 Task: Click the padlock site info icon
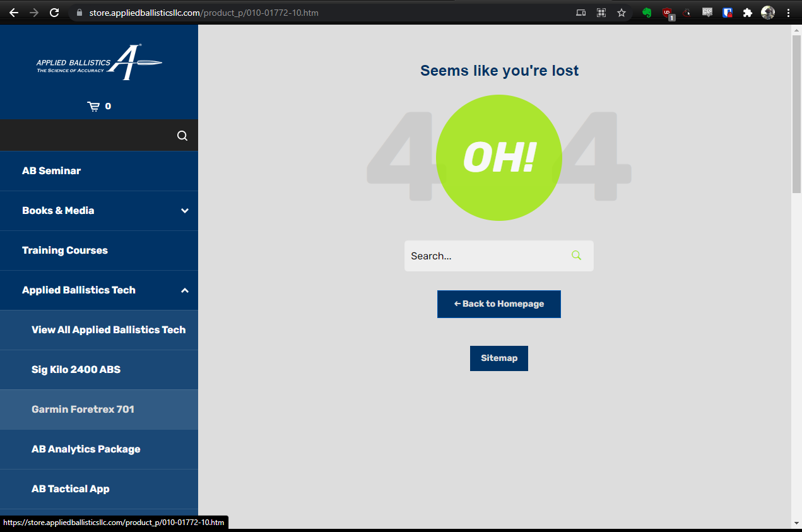coord(79,13)
